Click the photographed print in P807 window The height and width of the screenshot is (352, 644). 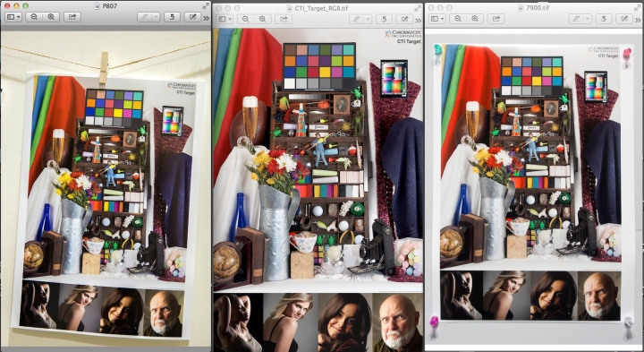click(x=108, y=206)
